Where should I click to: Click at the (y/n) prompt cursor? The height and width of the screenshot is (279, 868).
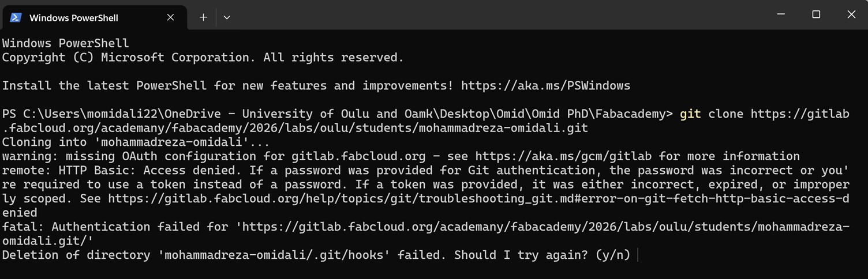coord(637,255)
